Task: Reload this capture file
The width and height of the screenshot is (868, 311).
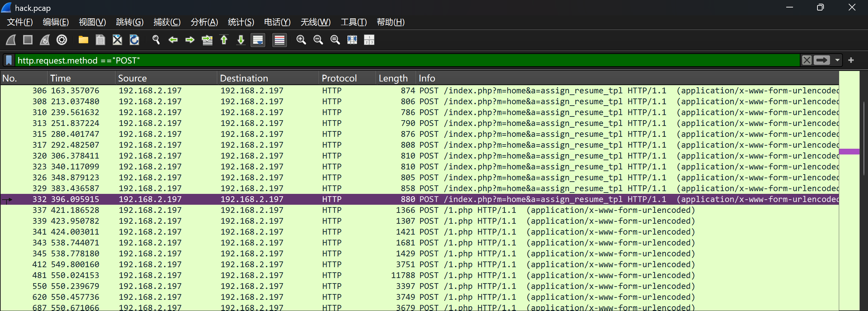Action: [x=134, y=40]
